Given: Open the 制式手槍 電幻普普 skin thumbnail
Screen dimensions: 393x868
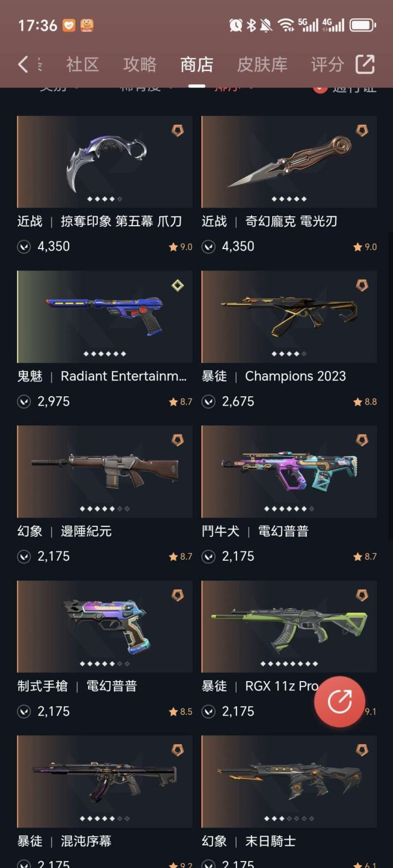Looking at the screenshot, I should 104,627.
